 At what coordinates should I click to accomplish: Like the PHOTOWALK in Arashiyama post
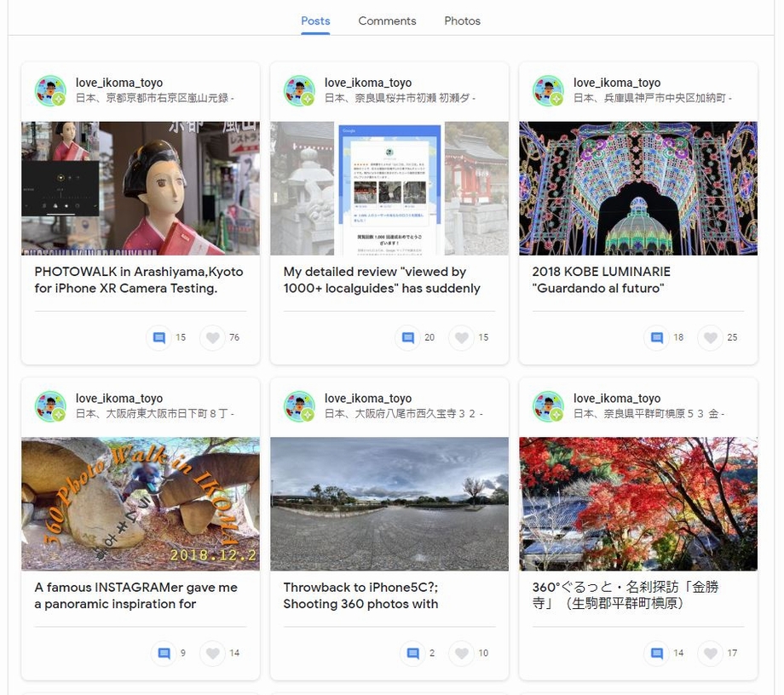(212, 338)
